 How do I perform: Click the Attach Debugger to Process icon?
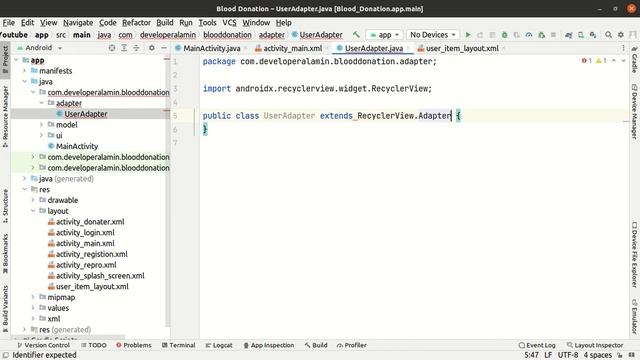point(541,35)
